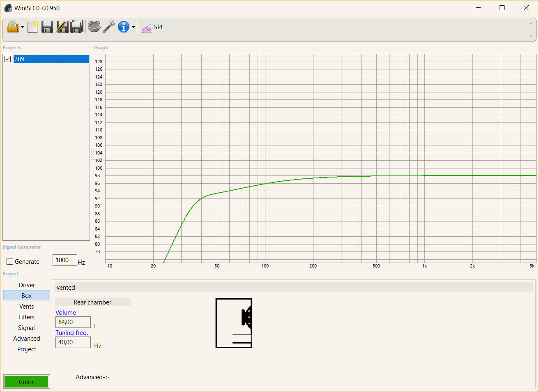The width and height of the screenshot is (539, 392).
Task: Click the Save As pencil-disk icon
Action: coord(62,27)
